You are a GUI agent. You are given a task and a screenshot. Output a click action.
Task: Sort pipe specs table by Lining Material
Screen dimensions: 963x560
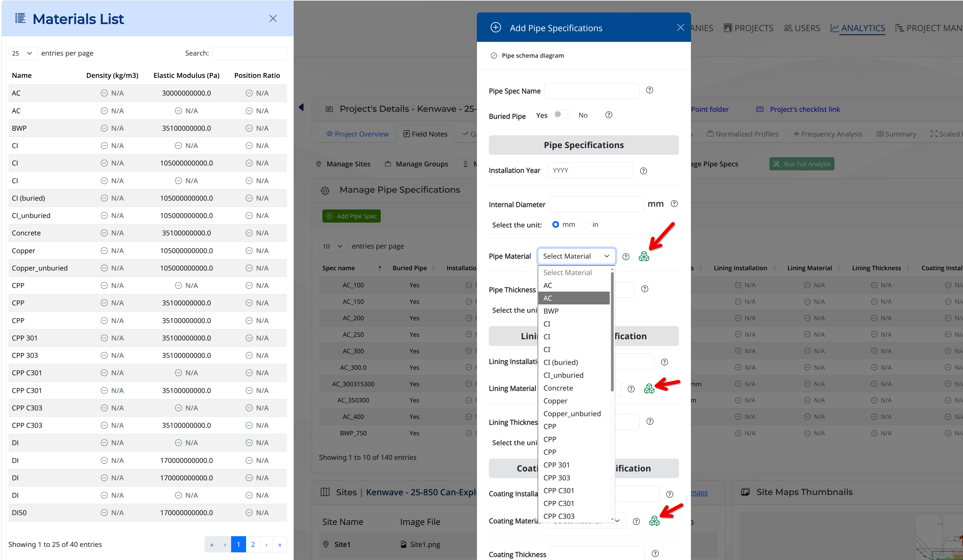pyautogui.click(x=814, y=268)
